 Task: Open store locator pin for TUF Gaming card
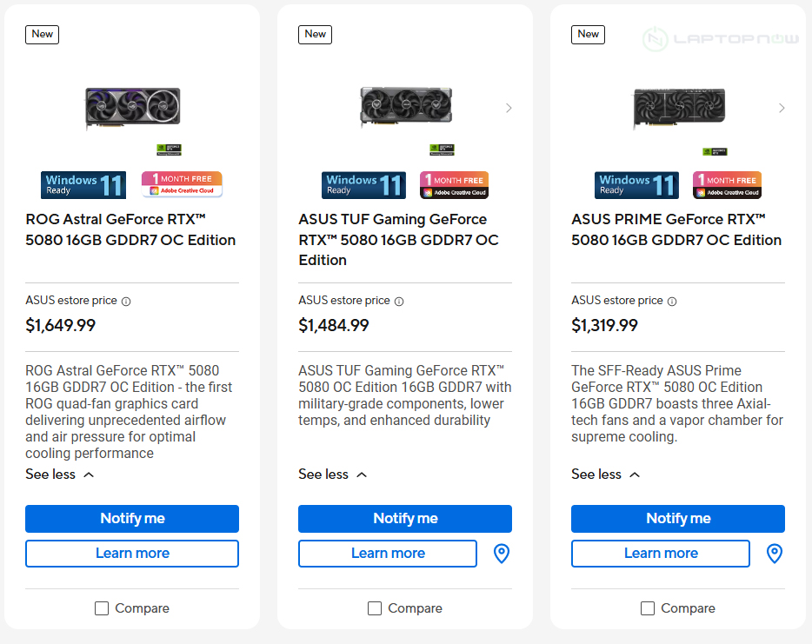502,554
